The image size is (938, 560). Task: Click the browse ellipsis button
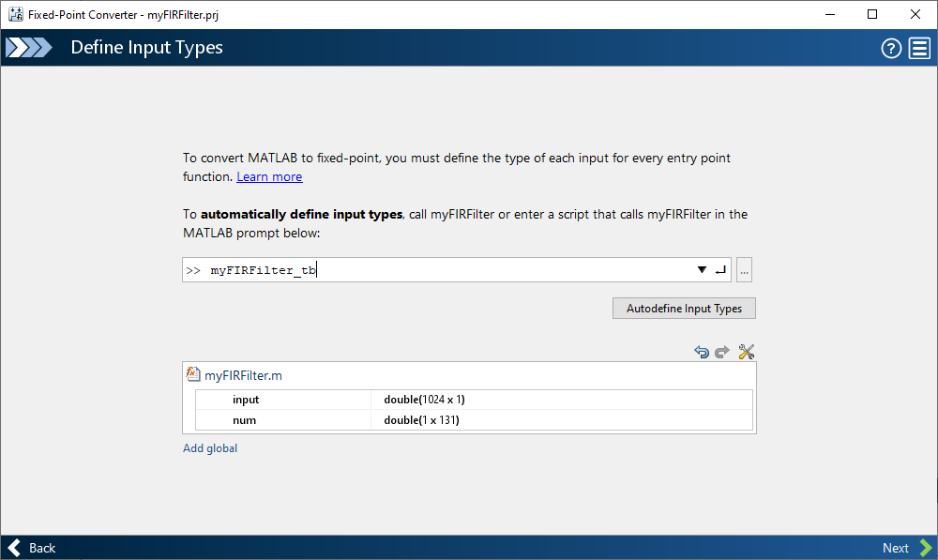(745, 270)
